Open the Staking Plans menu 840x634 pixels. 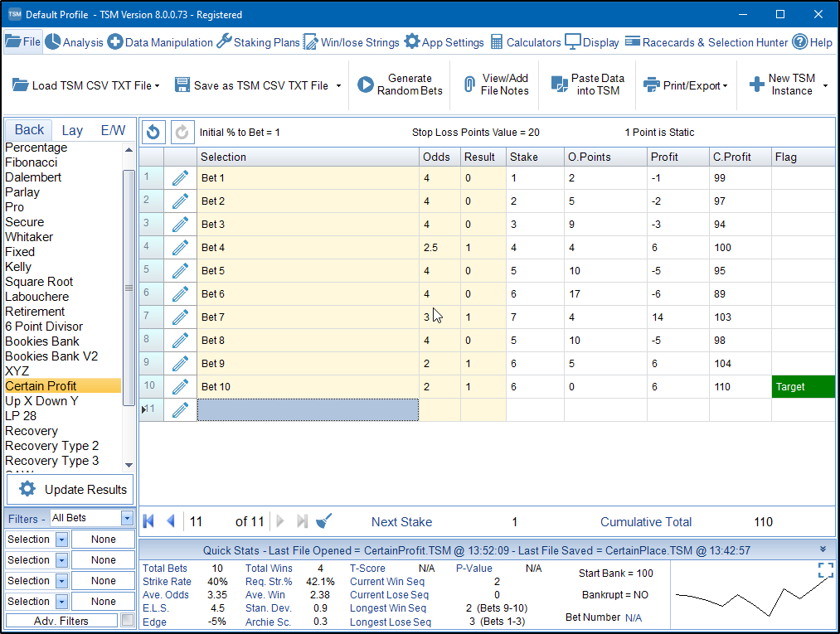(x=258, y=42)
